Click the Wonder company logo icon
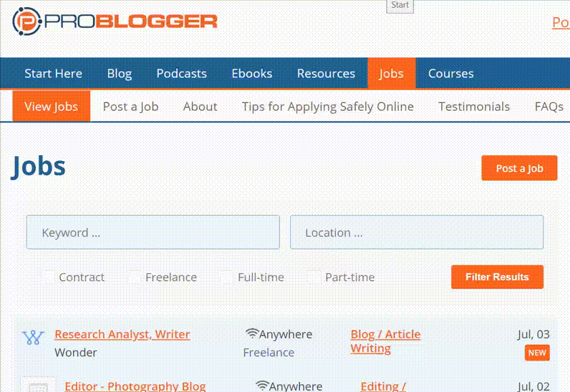 (x=34, y=338)
